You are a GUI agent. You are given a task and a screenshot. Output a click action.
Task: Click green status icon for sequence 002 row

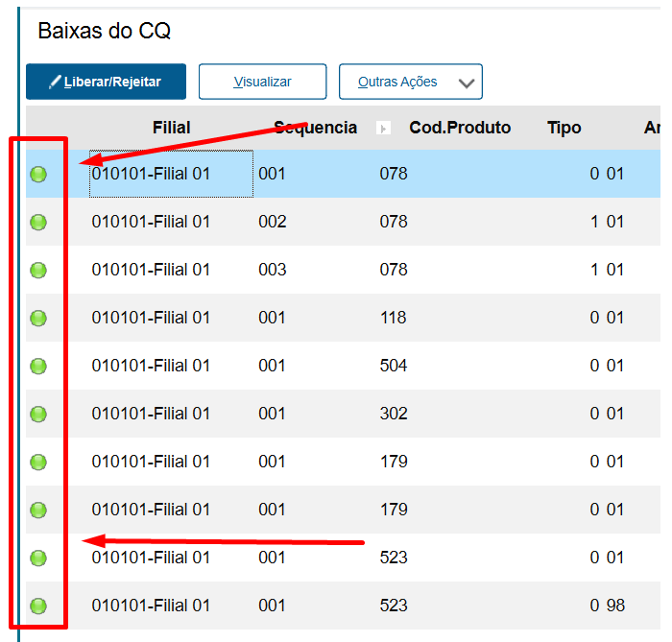pos(38,223)
